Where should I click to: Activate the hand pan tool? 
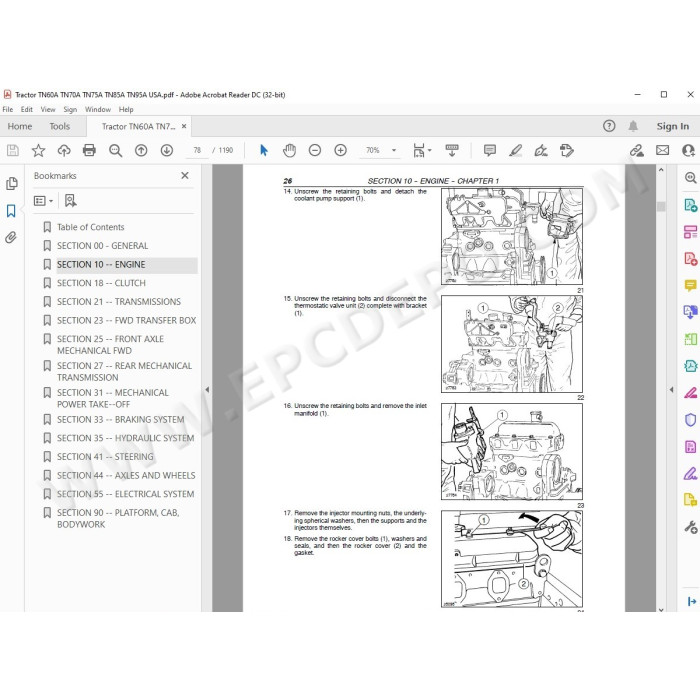pos(289,150)
